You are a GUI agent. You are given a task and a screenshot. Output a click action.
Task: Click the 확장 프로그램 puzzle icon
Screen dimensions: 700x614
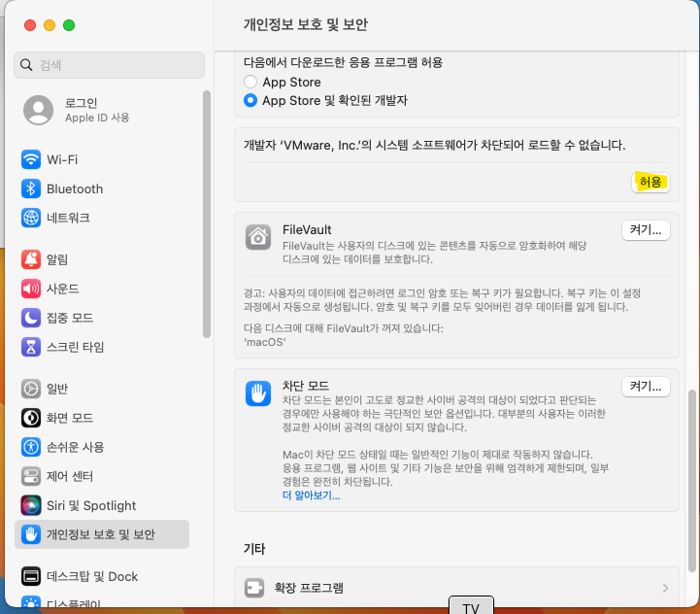coord(254,588)
